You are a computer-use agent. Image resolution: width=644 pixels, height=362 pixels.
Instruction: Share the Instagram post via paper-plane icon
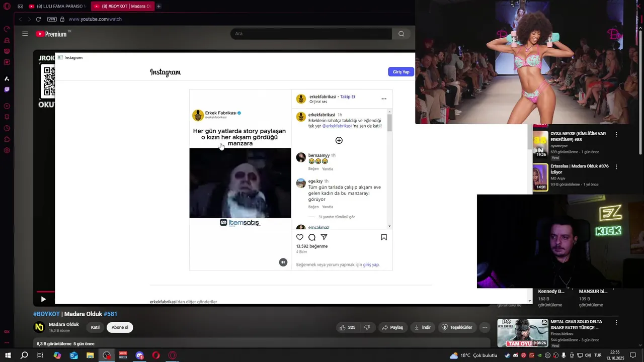[x=324, y=237]
